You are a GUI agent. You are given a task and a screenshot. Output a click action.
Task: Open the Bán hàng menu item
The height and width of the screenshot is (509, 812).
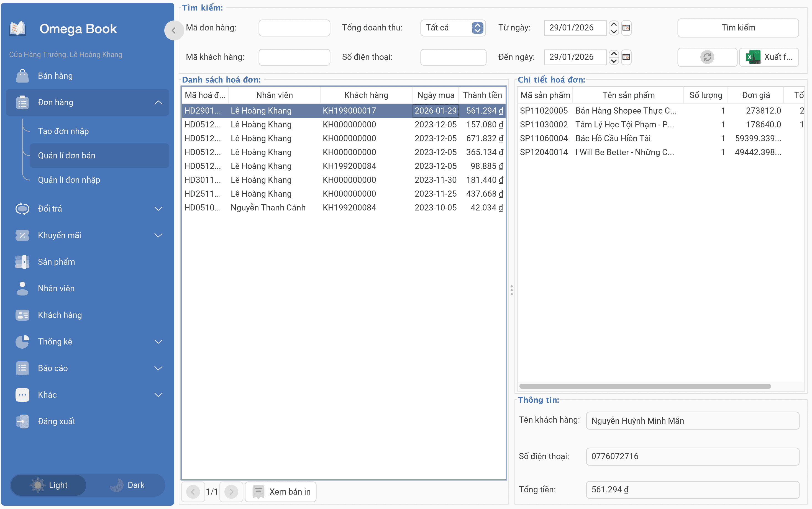[88, 76]
